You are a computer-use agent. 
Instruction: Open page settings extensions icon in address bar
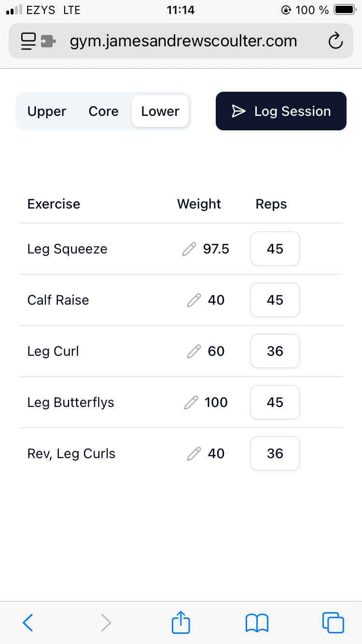(39, 42)
